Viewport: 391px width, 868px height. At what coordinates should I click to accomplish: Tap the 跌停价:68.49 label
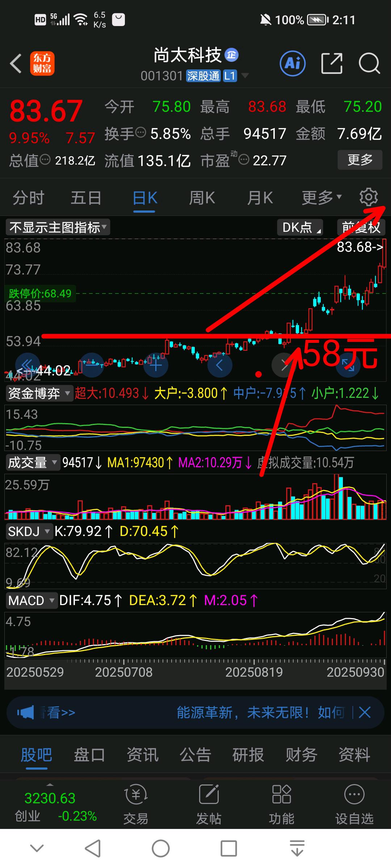pos(40,293)
